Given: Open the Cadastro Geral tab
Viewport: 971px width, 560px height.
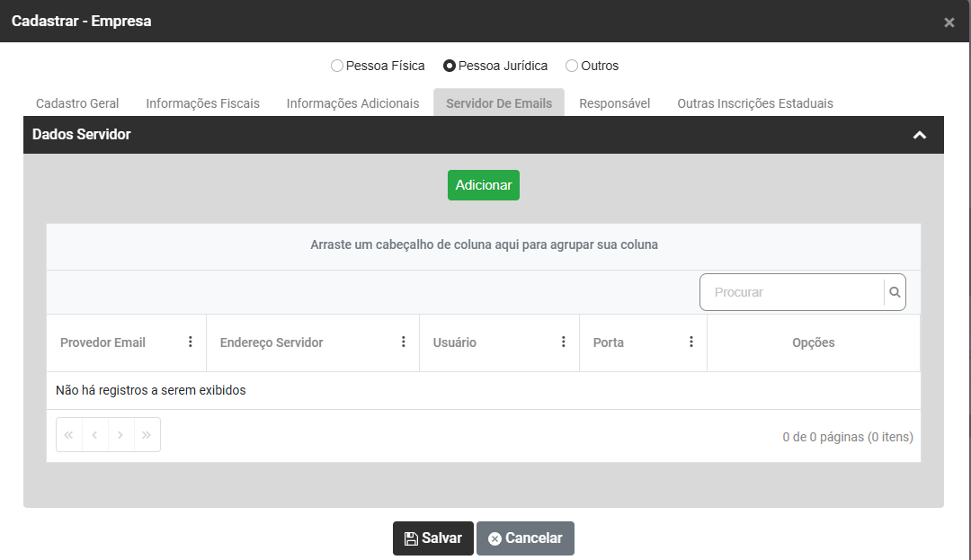Looking at the screenshot, I should coord(77,103).
